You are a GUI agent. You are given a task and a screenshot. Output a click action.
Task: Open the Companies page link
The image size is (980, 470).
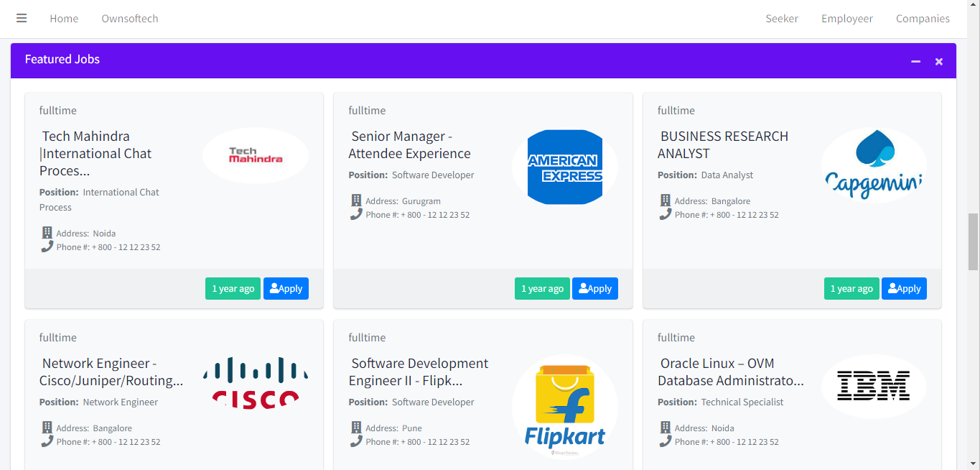[x=923, y=19]
